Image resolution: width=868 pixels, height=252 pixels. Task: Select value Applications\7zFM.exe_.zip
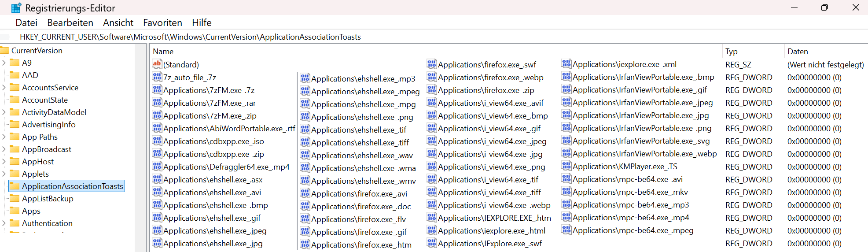(x=210, y=115)
